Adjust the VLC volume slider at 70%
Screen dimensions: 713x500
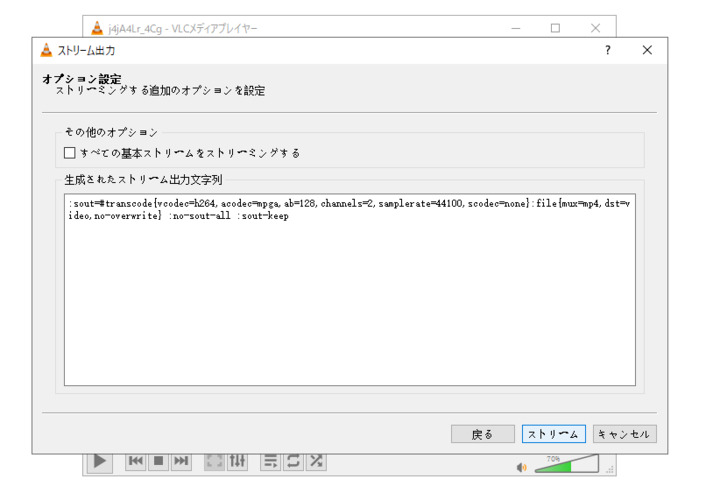(567, 464)
